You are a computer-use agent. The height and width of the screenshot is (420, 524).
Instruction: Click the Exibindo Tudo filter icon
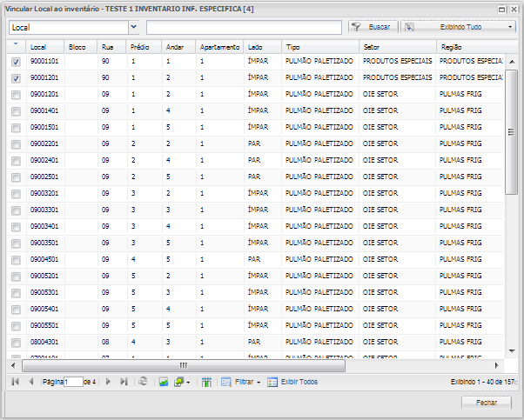pyautogui.click(x=410, y=27)
